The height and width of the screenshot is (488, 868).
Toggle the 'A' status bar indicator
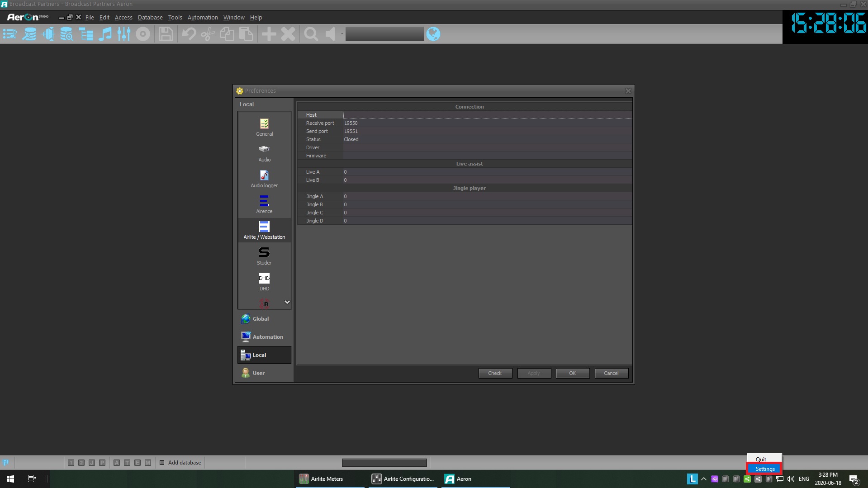[x=117, y=463]
